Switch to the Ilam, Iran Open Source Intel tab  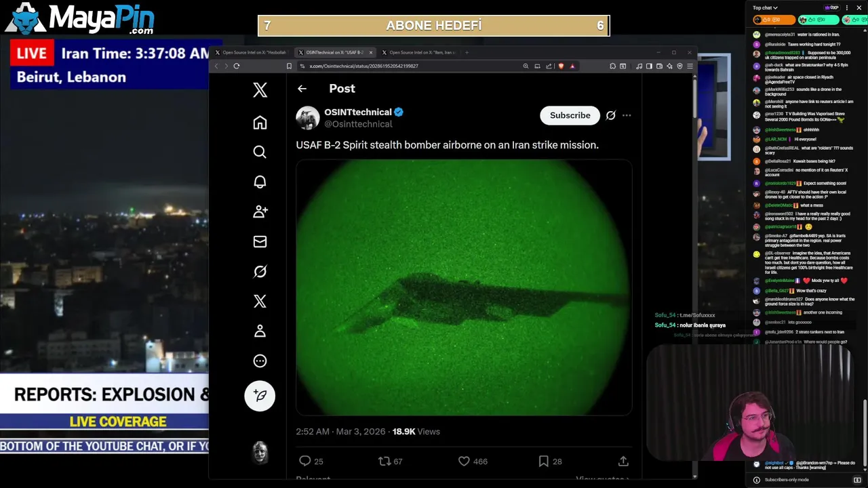(420, 52)
